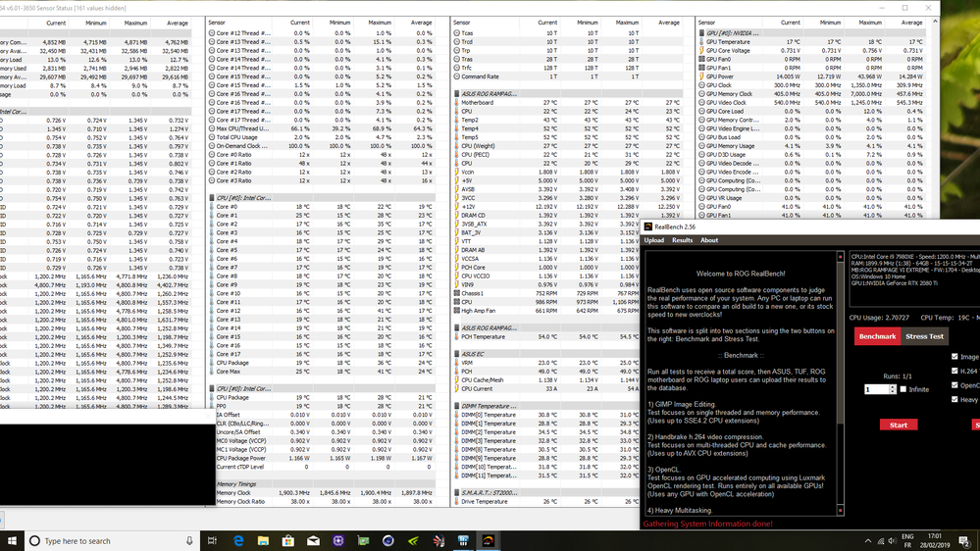The image size is (980, 551).
Task: Open the Results menu in RealBench
Action: click(682, 240)
